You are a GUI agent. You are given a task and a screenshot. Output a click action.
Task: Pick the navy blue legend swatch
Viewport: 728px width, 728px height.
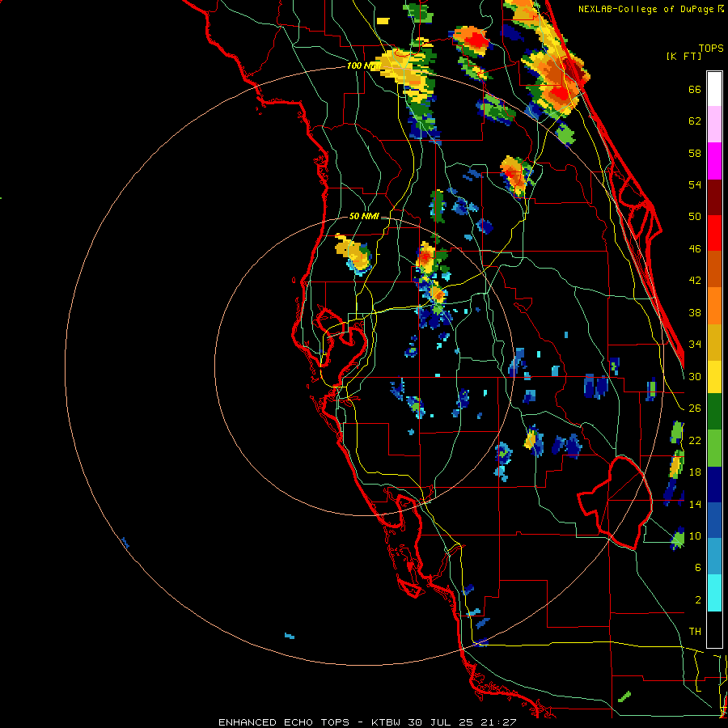point(714,485)
